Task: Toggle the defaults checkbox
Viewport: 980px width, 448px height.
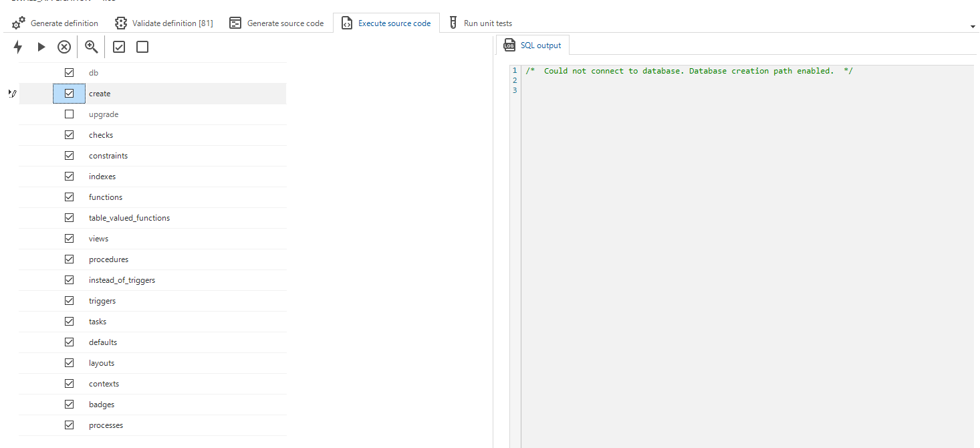Action: click(69, 342)
